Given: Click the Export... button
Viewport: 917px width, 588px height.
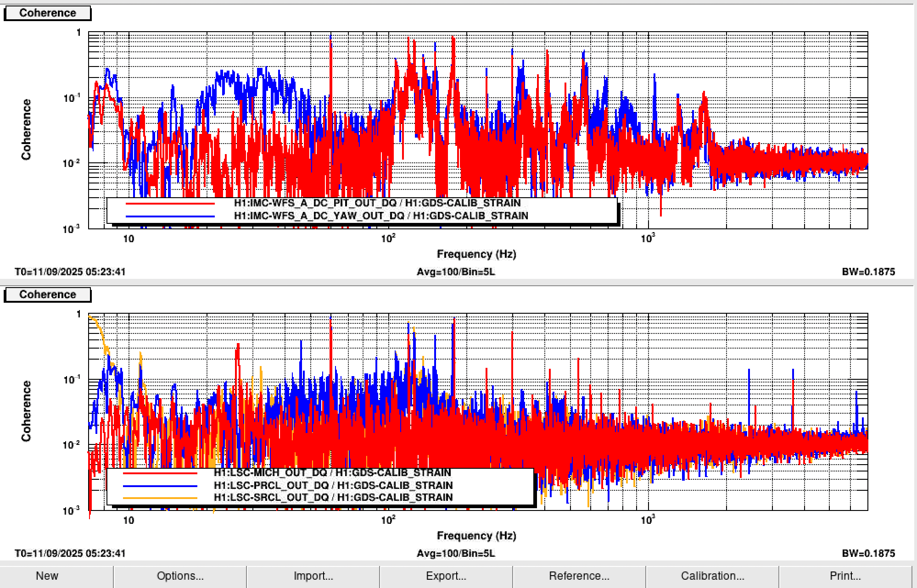Looking at the screenshot, I should point(446,576).
